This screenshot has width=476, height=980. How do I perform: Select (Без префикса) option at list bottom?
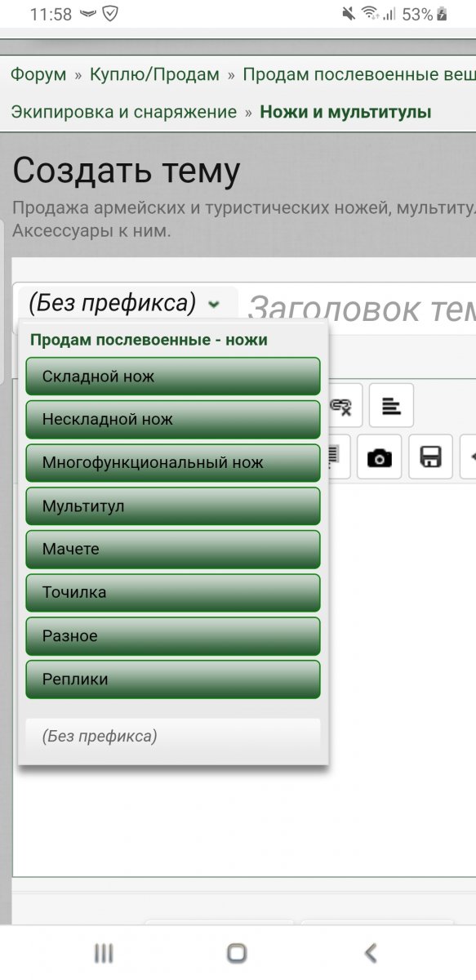[x=173, y=737]
